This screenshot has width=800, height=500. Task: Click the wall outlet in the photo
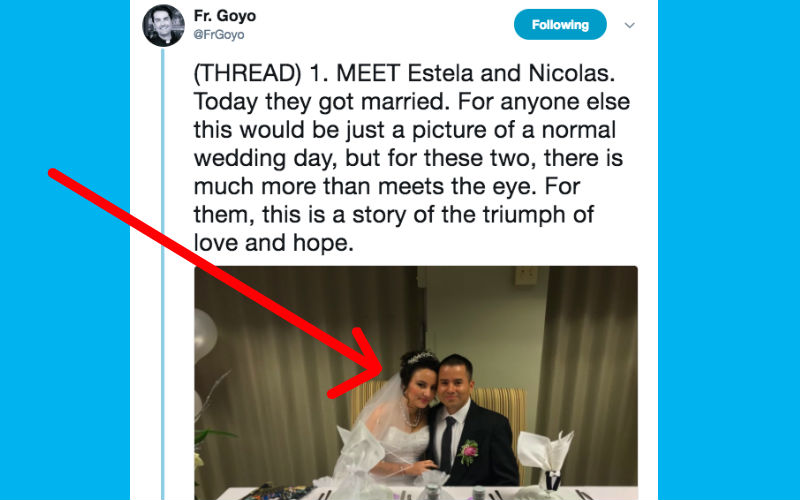pos(527,273)
